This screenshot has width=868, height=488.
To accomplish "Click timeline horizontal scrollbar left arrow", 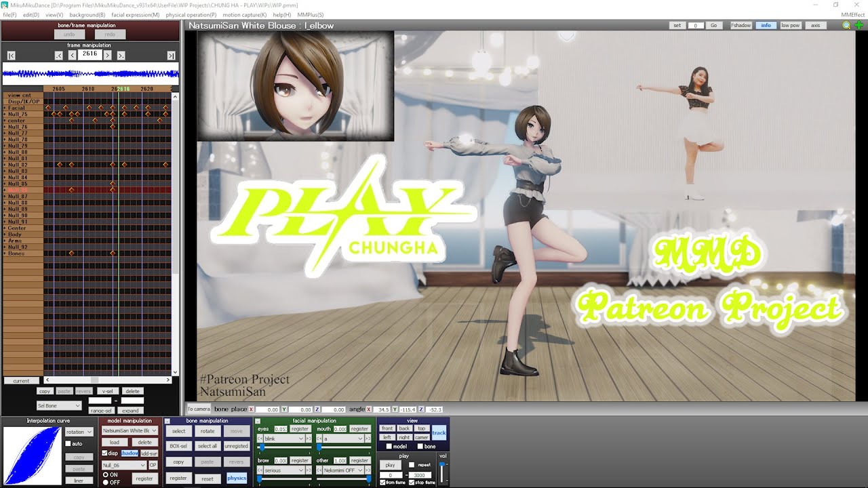I will pyautogui.click(x=47, y=380).
